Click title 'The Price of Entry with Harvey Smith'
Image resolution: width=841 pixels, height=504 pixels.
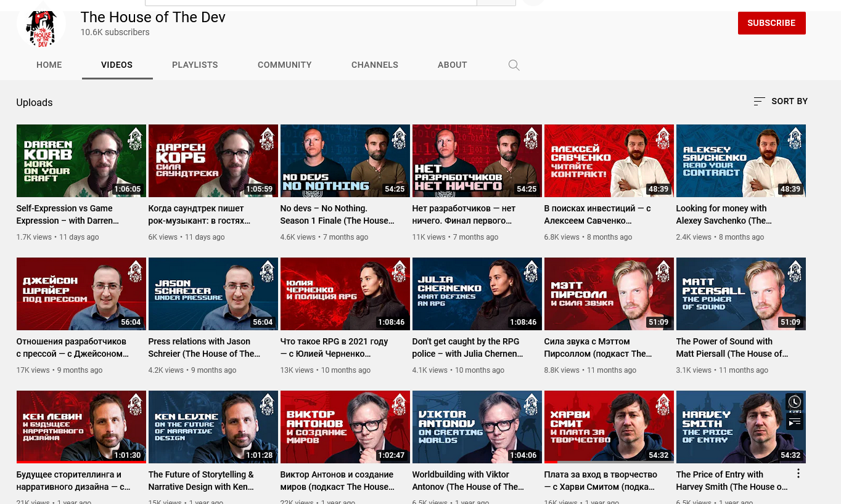click(x=732, y=481)
